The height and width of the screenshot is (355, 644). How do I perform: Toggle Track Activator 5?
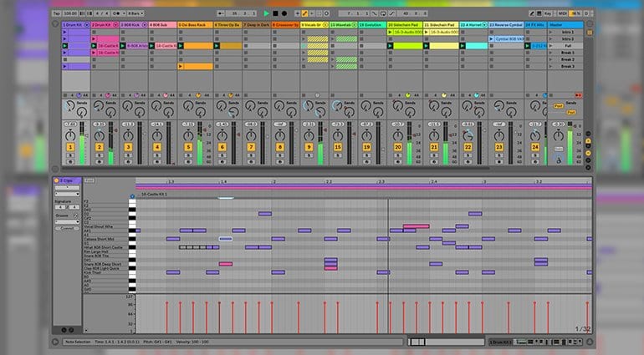point(188,147)
